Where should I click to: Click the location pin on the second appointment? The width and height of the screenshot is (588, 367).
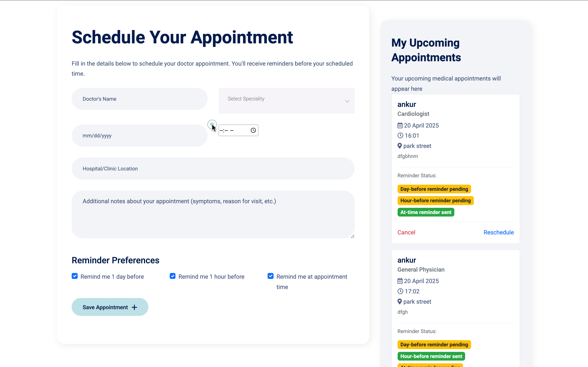click(400, 301)
